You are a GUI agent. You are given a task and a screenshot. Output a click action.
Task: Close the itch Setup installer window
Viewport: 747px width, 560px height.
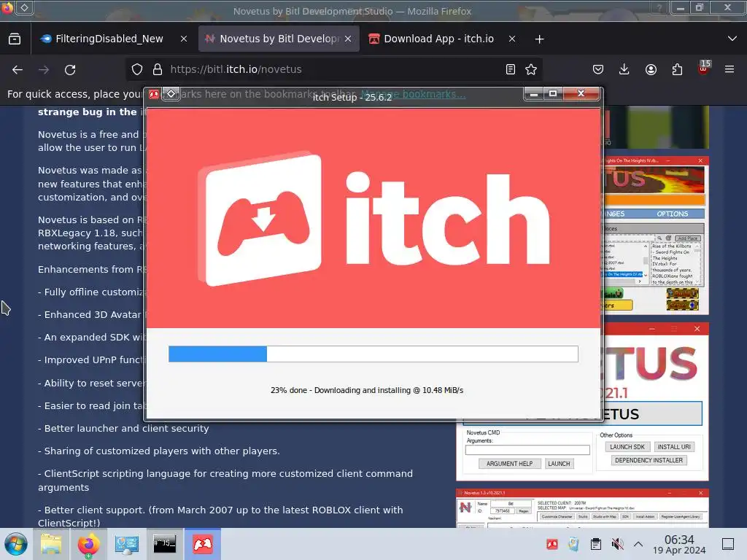pos(581,94)
